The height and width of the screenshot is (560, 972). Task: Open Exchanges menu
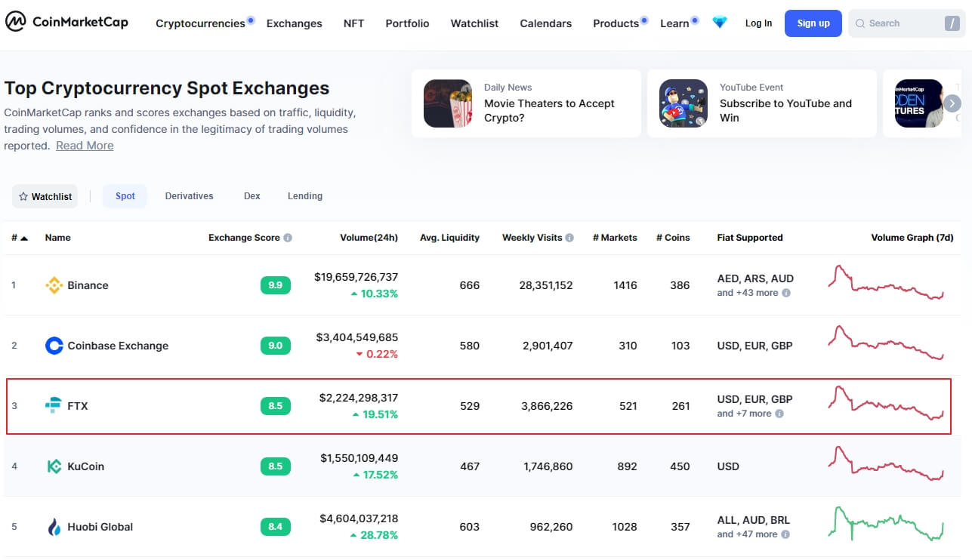[x=295, y=23]
